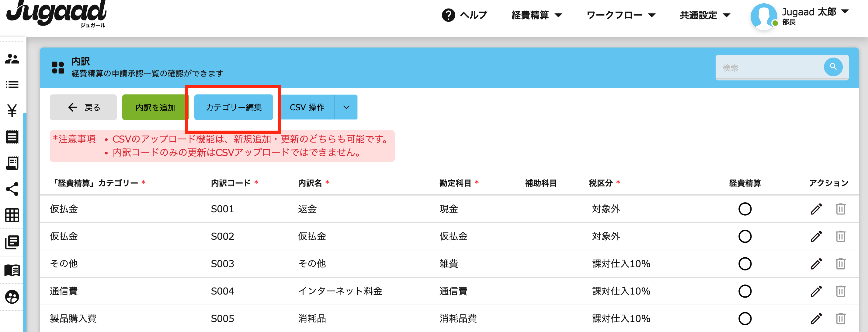Image resolution: width=868 pixels, height=332 pixels.
Task: Select the 製品購入費 category cell
Action: [x=73, y=318]
